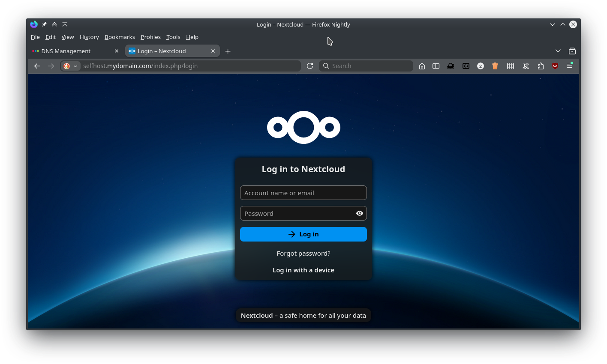Open the list-all-tabs dropdown chevron
Viewport: 607px width, 364px height.
click(558, 51)
